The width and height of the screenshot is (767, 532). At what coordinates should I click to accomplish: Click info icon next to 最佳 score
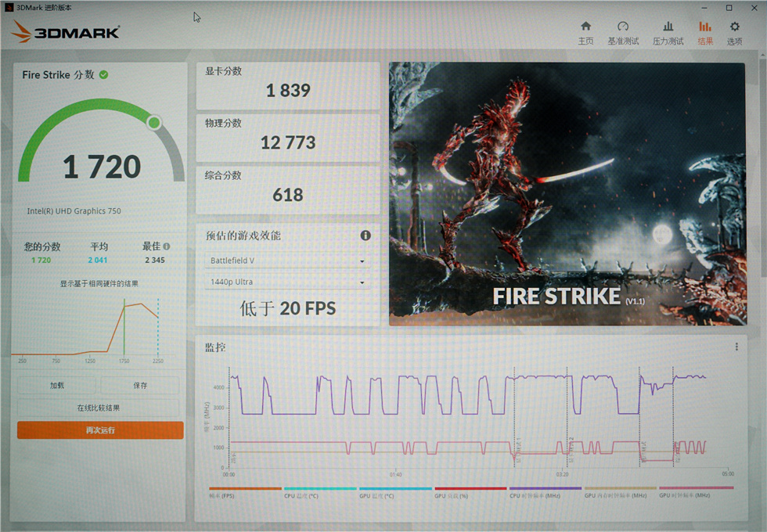[167, 246]
